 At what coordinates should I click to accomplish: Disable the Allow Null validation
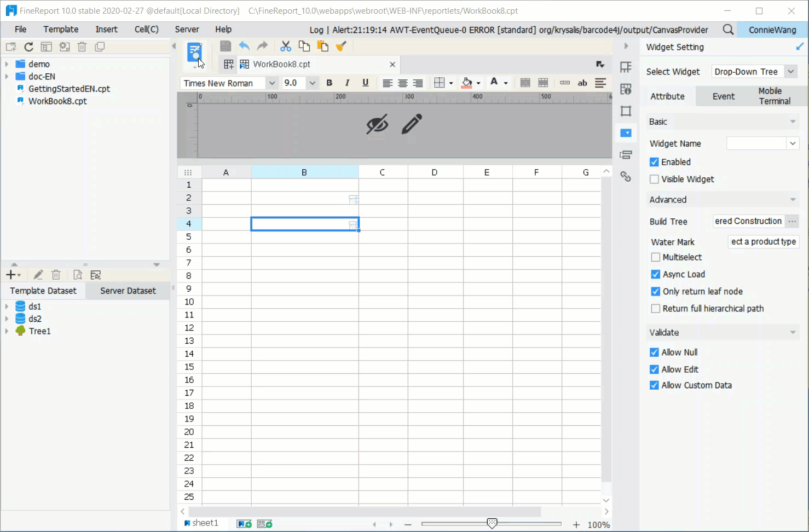(654, 352)
